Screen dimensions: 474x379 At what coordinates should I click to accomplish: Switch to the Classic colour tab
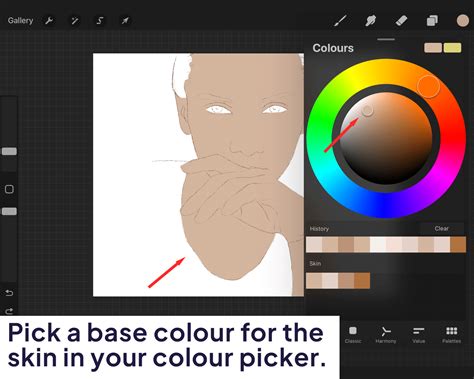tap(353, 335)
